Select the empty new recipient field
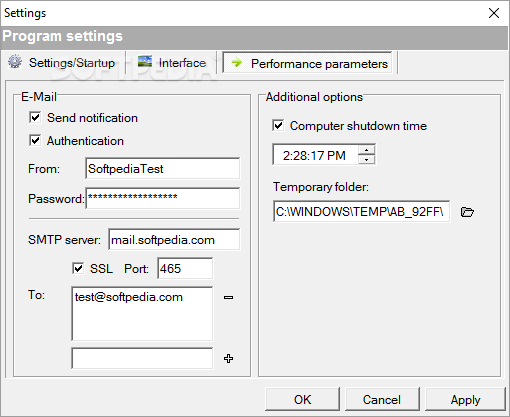 [x=142, y=358]
